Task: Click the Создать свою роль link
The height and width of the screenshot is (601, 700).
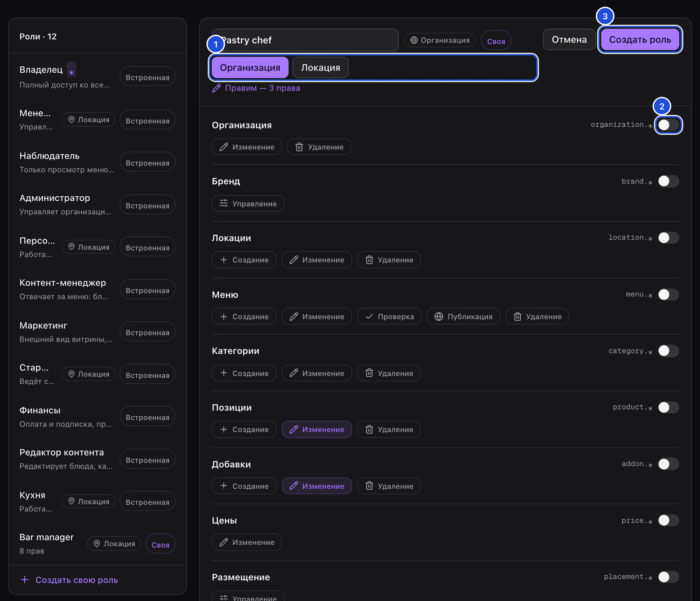Action: (x=69, y=580)
